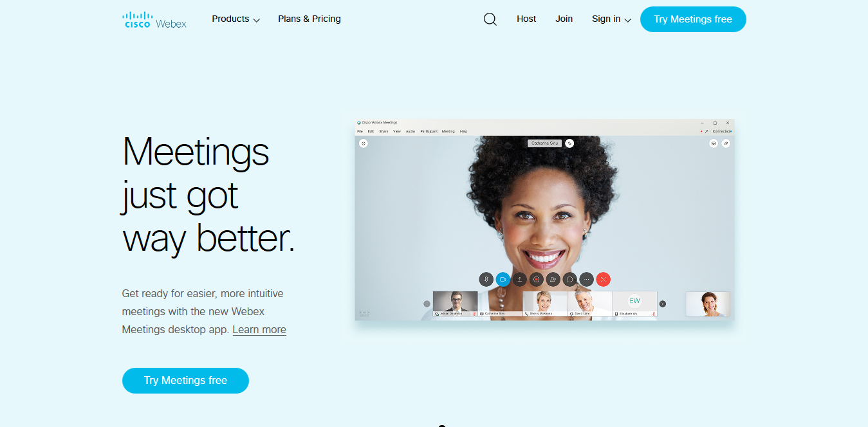
Task: Show next participants with right arrow
Action: coord(663,304)
